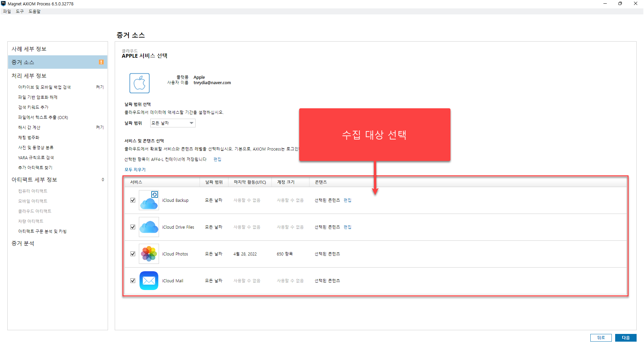The height and width of the screenshot is (346, 644).
Task: Click 편집 link for iCloud Backup content
Action: (347, 200)
